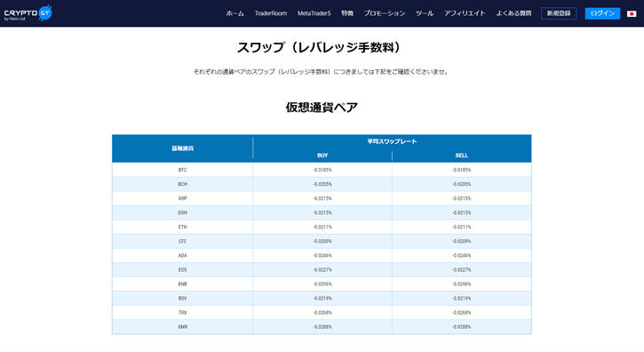Select the TRX row label
The height and width of the screenshot is (352, 644).
(x=182, y=313)
